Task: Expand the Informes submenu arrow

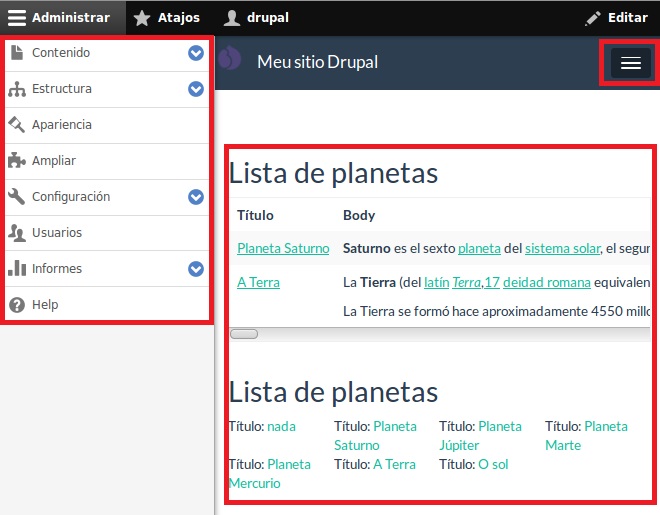Action: point(196,269)
